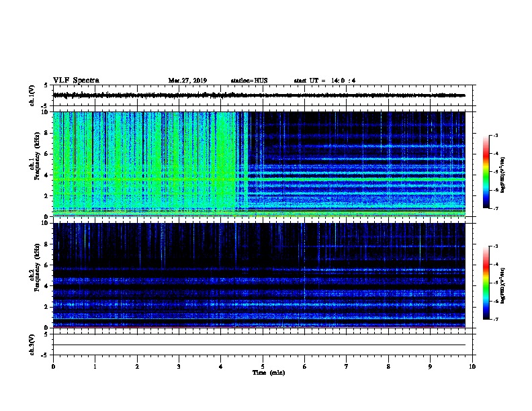Click time axis tick label "8"
The width and height of the screenshot is (532, 411).
point(388,367)
